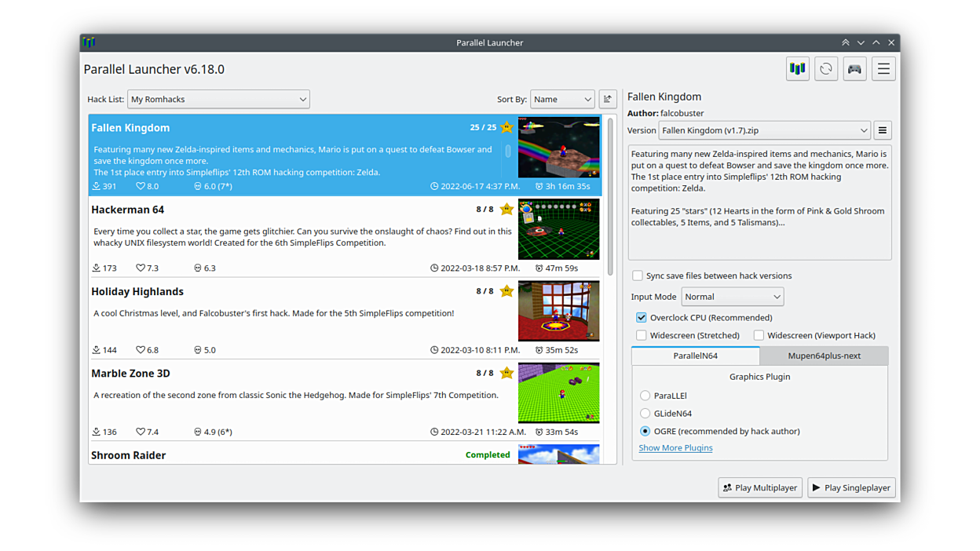Enable Widescreen (Viewport Hack) checkbox
Image resolution: width=980 pixels, height=551 pixels.
pyautogui.click(x=759, y=335)
